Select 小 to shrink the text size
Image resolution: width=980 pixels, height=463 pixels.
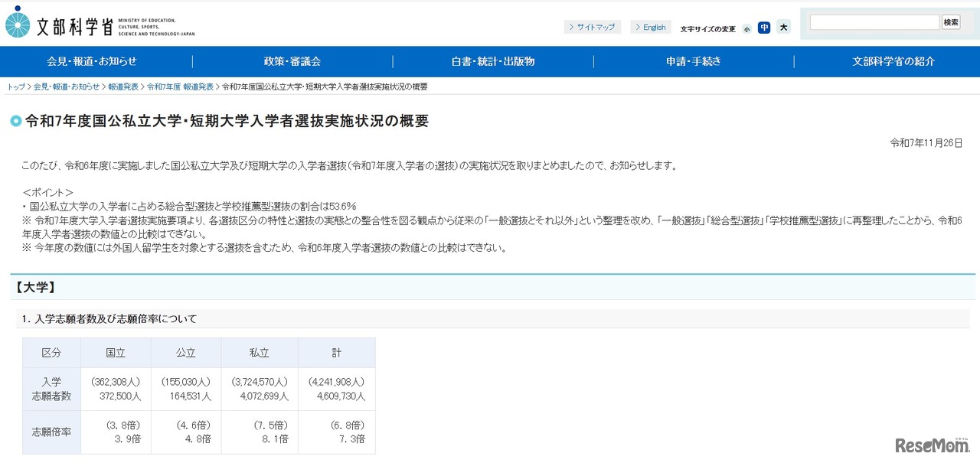(746, 28)
